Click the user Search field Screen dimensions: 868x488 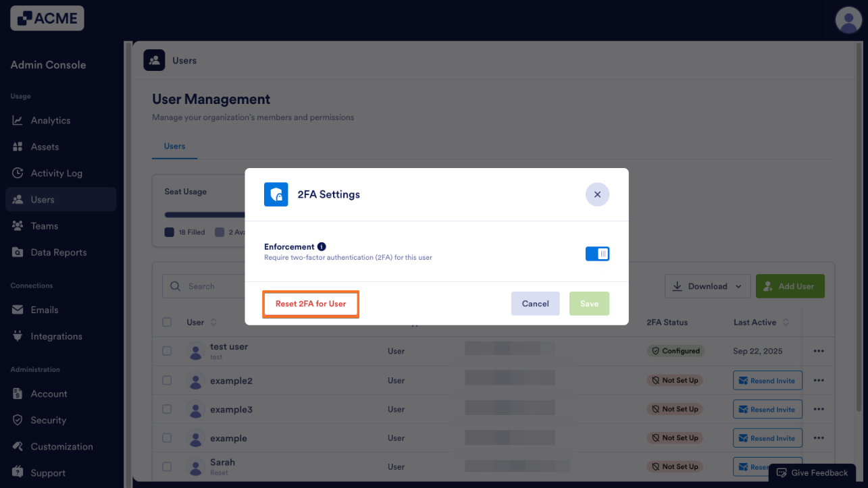click(x=203, y=286)
